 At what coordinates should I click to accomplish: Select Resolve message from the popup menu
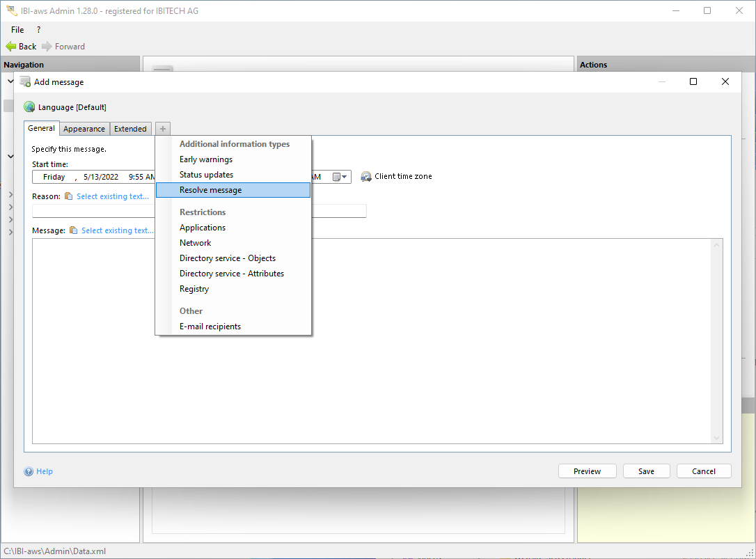pyautogui.click(x=210, y=190)
